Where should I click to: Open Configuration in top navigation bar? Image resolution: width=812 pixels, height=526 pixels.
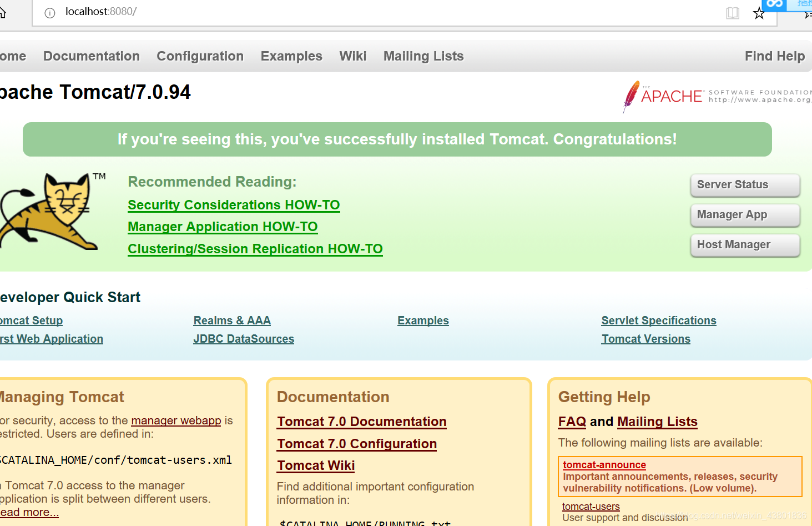click(200, 56)
